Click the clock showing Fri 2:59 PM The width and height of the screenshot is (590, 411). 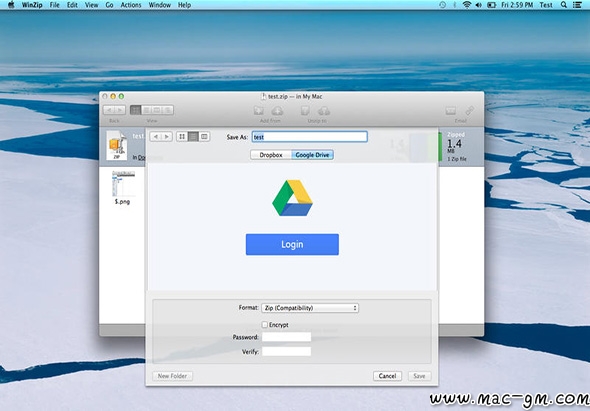click(x=517, y=5)
